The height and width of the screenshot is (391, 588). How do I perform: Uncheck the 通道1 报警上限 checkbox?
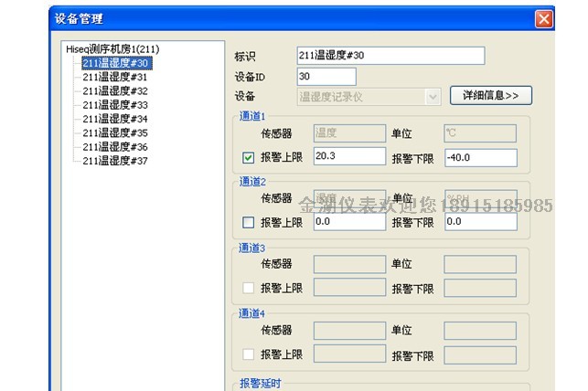click(x=248, y=158)
